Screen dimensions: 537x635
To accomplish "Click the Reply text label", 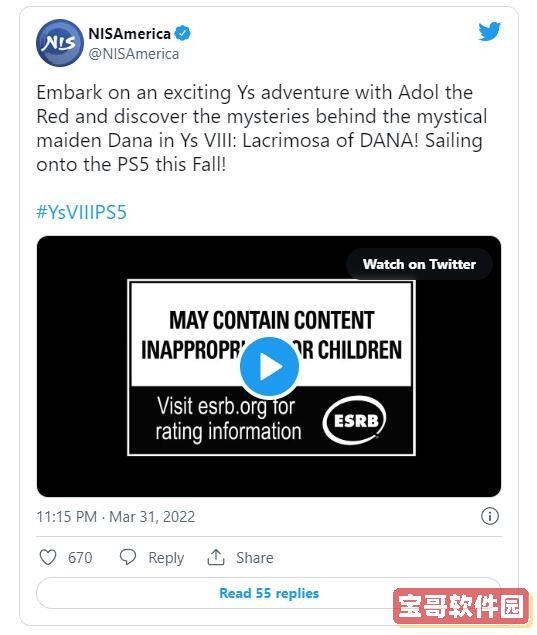I will [x=166, y=558].
